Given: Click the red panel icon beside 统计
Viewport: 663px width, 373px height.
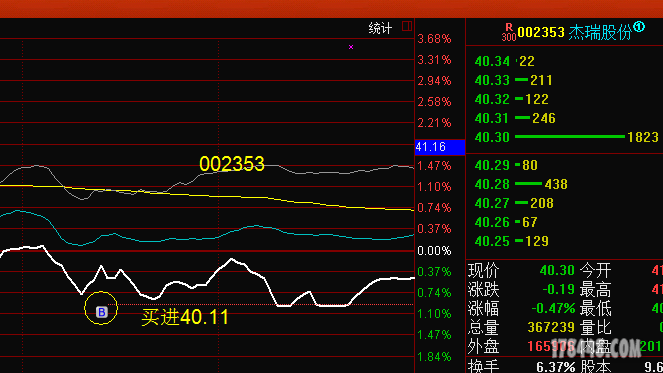Looking at the screenshot, I should pyautogui.click(x=407, y=26).
